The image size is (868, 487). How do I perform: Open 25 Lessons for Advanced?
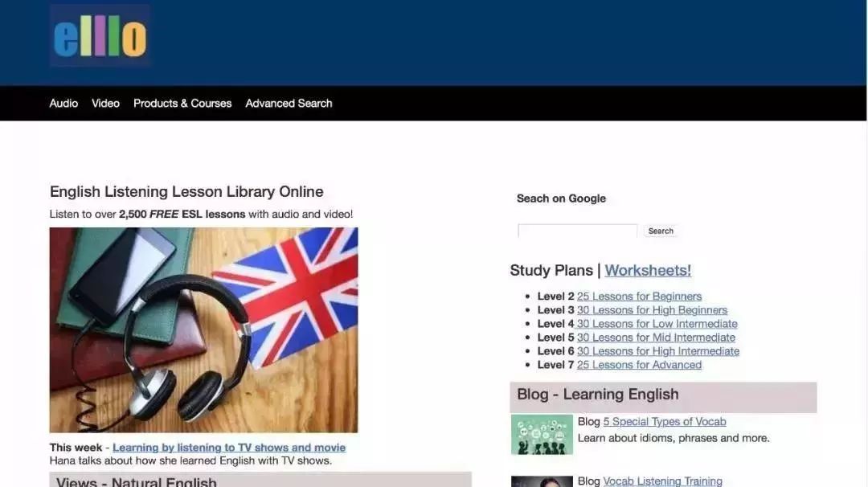638,364
